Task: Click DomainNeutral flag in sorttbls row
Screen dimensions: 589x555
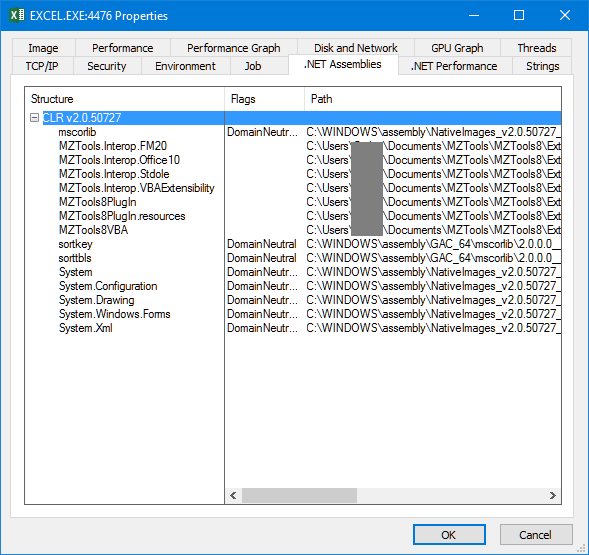Action: point(262,258)
